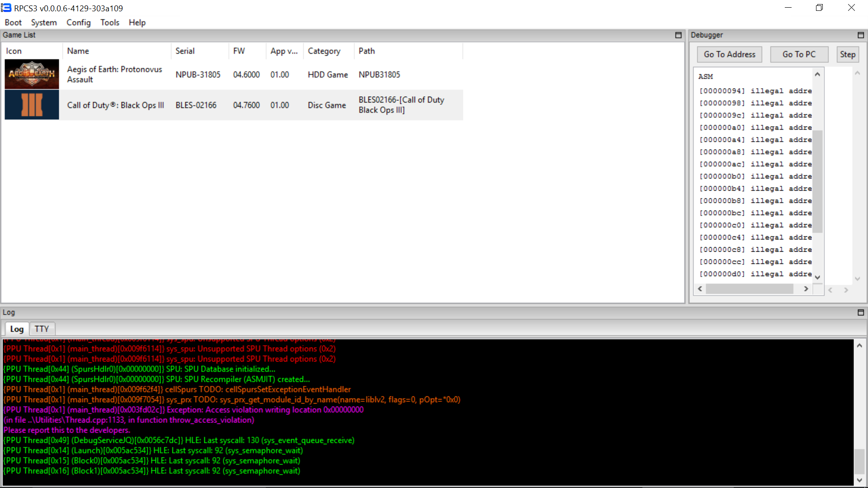868x488 pixels.
Task: Click the cellSpursSetExceptionEventHandler TODO log line
Action: tap(177, 389)
